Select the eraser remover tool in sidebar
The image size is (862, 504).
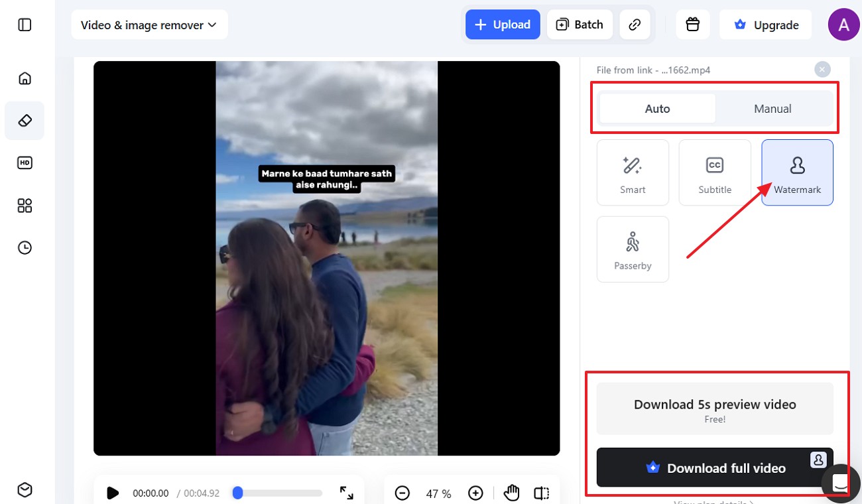tap(25, 121)
